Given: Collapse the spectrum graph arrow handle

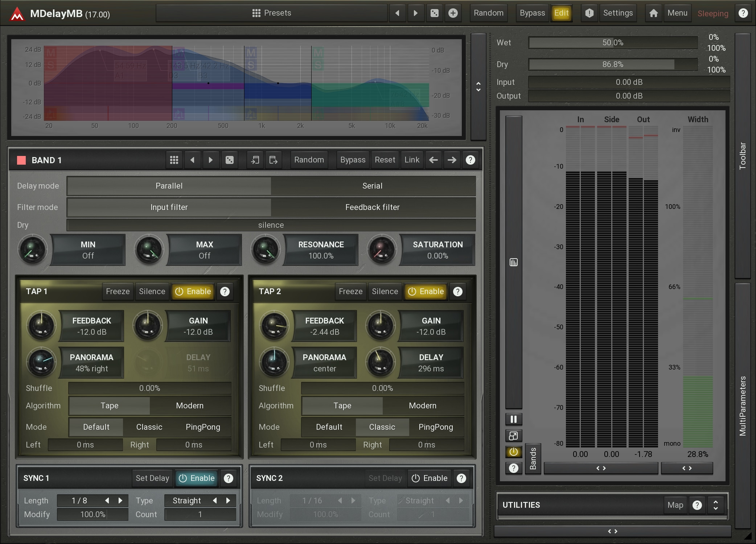Looking at the screenshot, I should pos(478,87).
